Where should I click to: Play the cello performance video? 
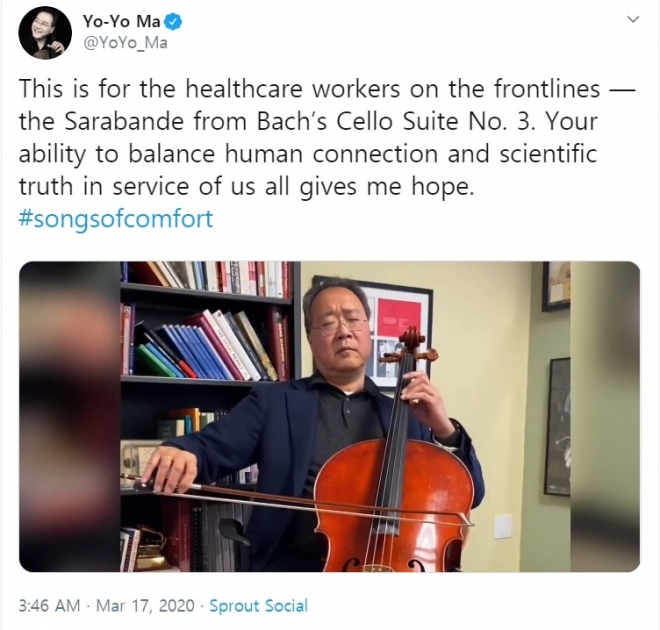point(330,417)
